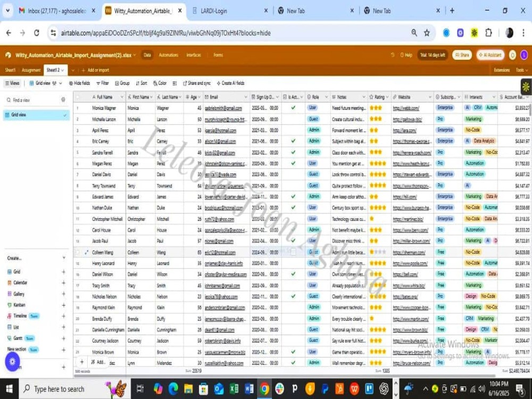Image resolution: width=532 pixels, height=399 pixels.
Task: Click the Share button
Action: point(462,55)
